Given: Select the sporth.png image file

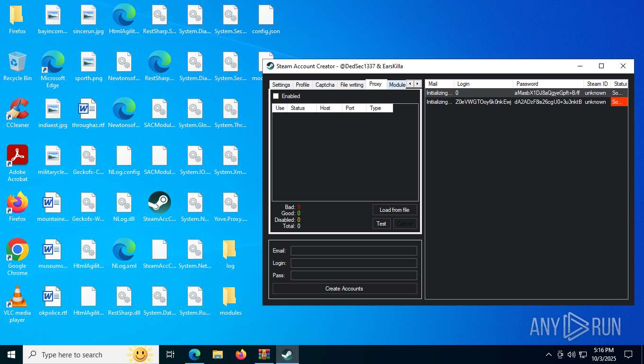Looking at the screenshot, I should tap(89, 67).
